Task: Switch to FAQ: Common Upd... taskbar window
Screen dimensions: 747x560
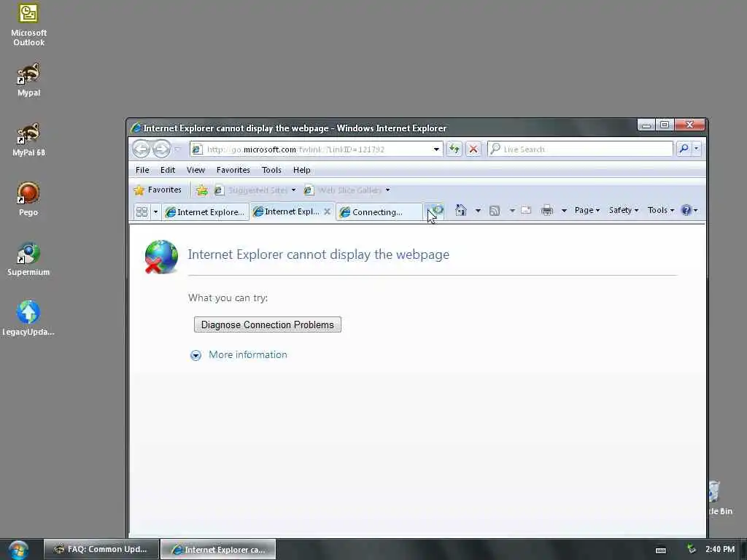Action: click(x=101, y=550)
